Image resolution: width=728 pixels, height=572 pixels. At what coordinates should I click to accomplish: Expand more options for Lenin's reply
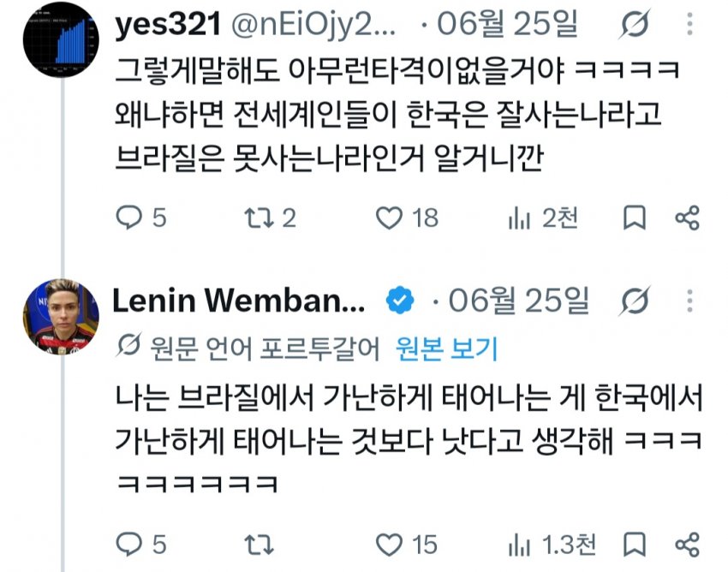pos(690,301)
